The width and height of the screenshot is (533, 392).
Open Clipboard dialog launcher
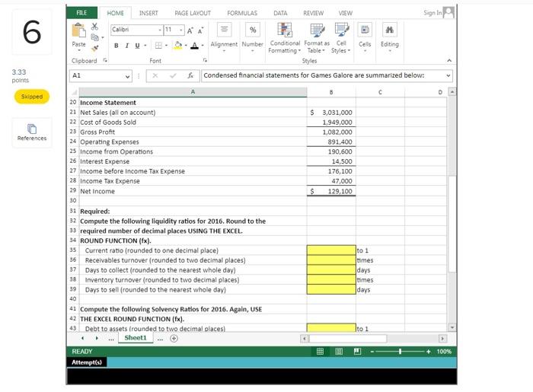click(105, 60)
